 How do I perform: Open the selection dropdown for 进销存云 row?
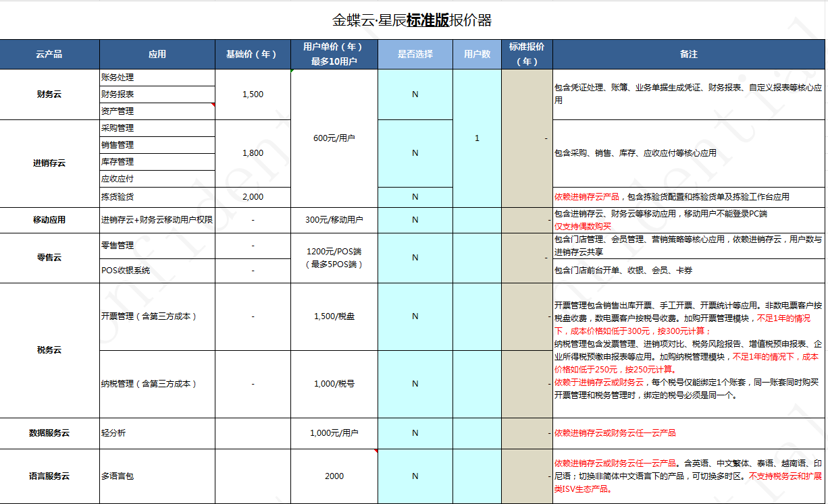pos(415,154)
